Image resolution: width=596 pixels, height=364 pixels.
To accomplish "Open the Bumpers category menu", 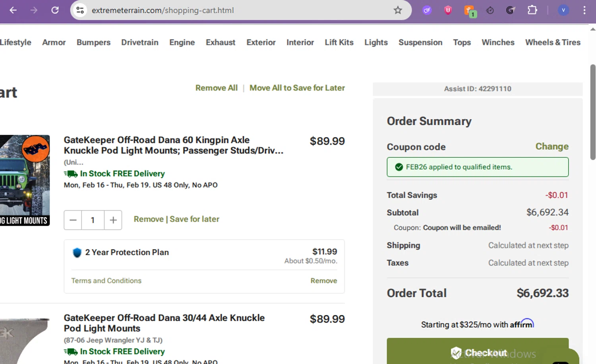I will click(x=93, y=42).
